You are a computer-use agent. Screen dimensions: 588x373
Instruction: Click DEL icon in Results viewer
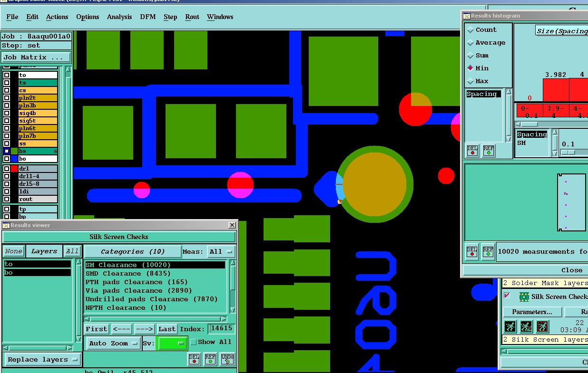coord(194,359)
